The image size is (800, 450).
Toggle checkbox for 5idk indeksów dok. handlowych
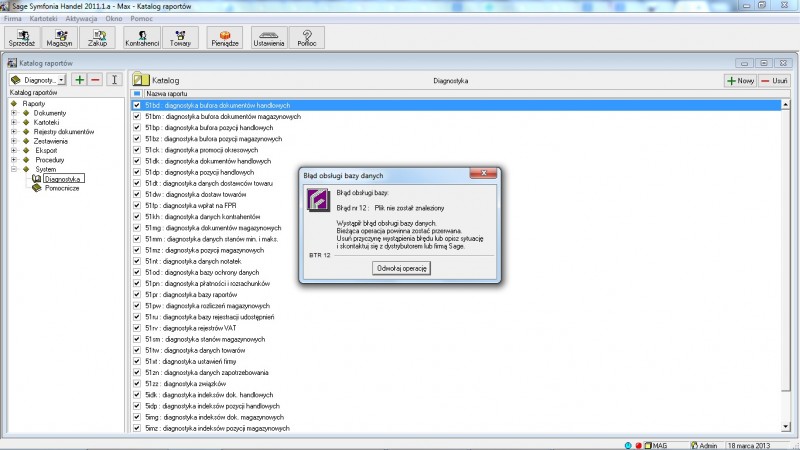click(137, 395)
